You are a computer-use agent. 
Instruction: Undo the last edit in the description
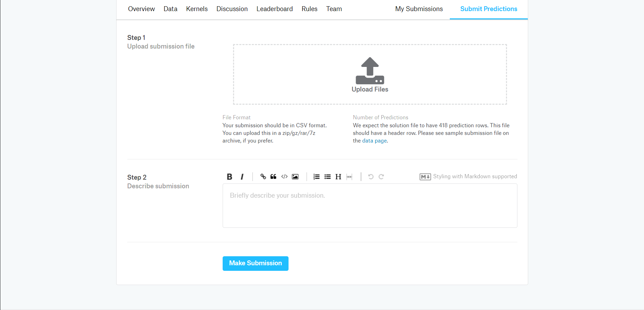[371, 176]
